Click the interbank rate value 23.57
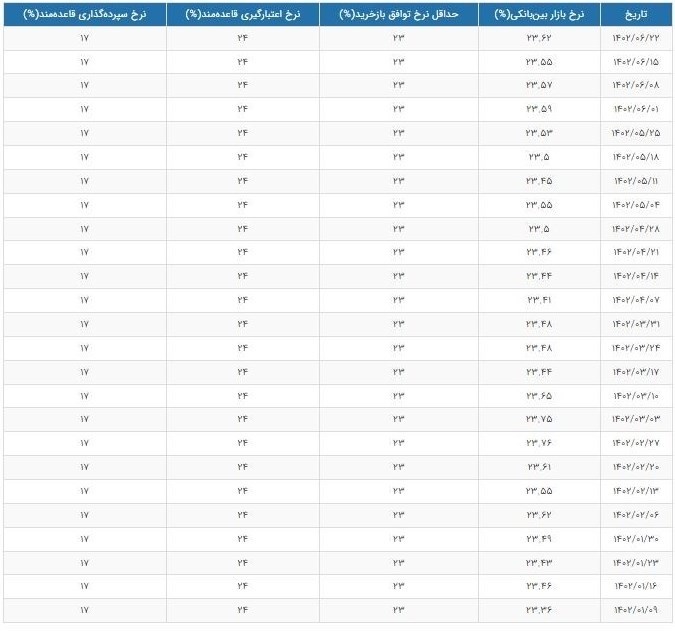This screenshot has height=631, width=675. pos(539,86)
